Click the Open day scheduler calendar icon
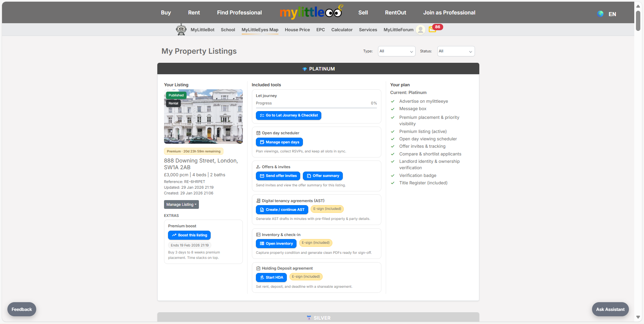The height and width of the screenshot is (324, 644). tap(258, 133)
